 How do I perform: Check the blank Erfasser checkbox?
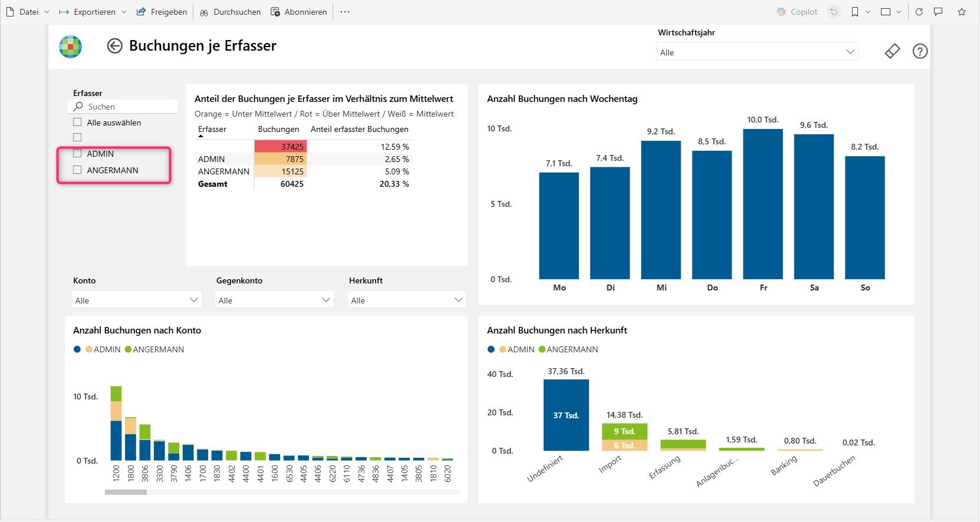[77, 137]
